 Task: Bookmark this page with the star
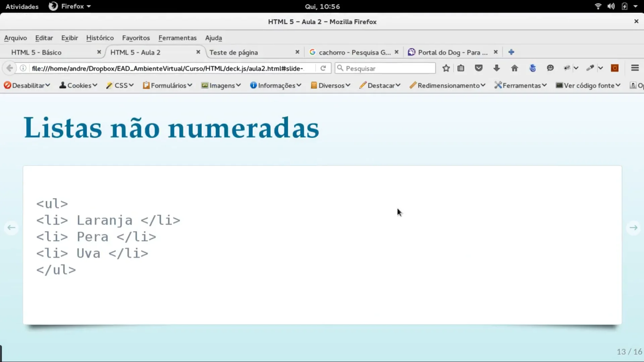pyautogui.click(x=445, y=68)
